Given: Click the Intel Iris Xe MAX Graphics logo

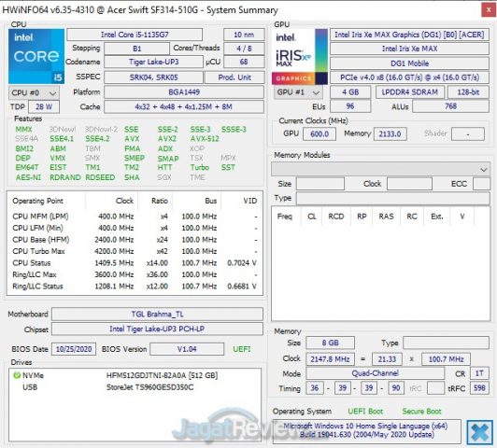Looking at the screenshot, I should 300,57.
